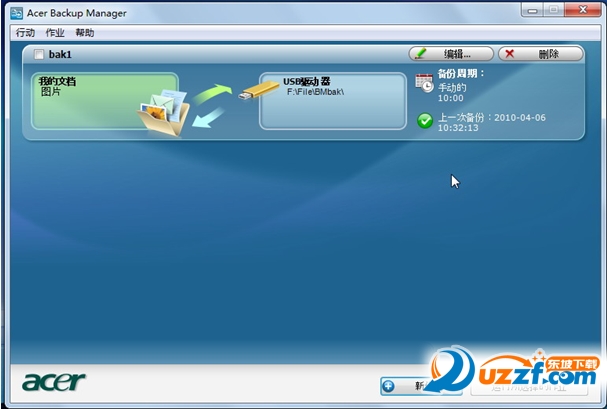Screen dimensions: 607x409
Task: Click the light-blue restore arrow
Action: [x=208, y=118]
